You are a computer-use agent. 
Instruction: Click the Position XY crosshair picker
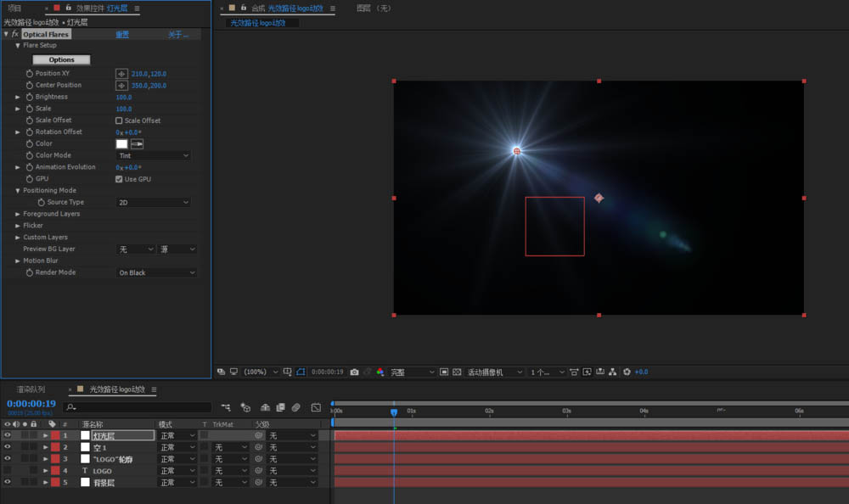[121, 74]
